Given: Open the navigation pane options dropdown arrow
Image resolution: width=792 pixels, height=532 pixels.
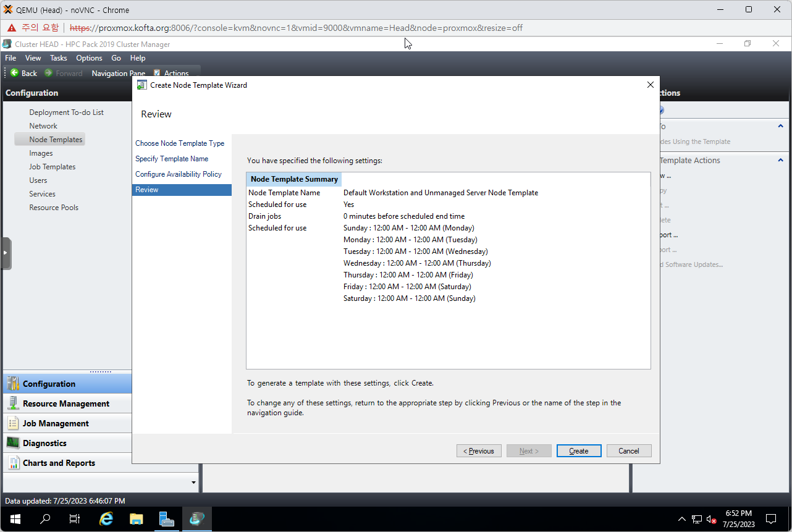Looking at the screenshot, I should coord(193,483).
